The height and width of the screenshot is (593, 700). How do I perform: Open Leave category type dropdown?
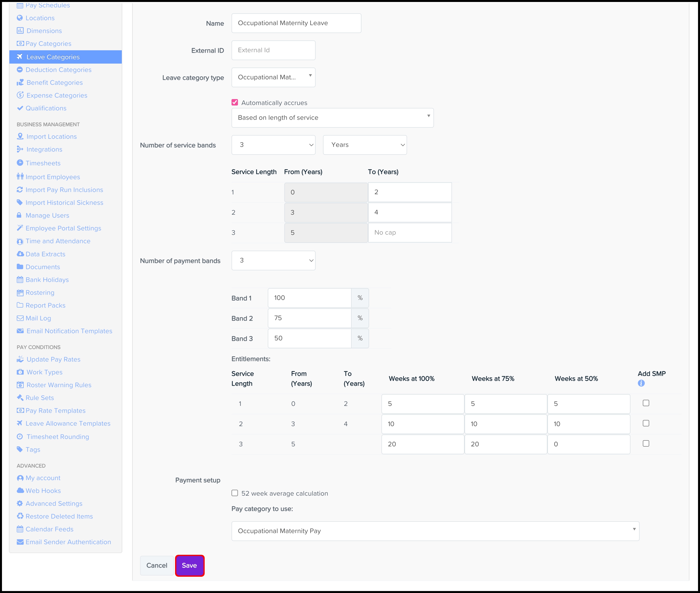[273, 77]
